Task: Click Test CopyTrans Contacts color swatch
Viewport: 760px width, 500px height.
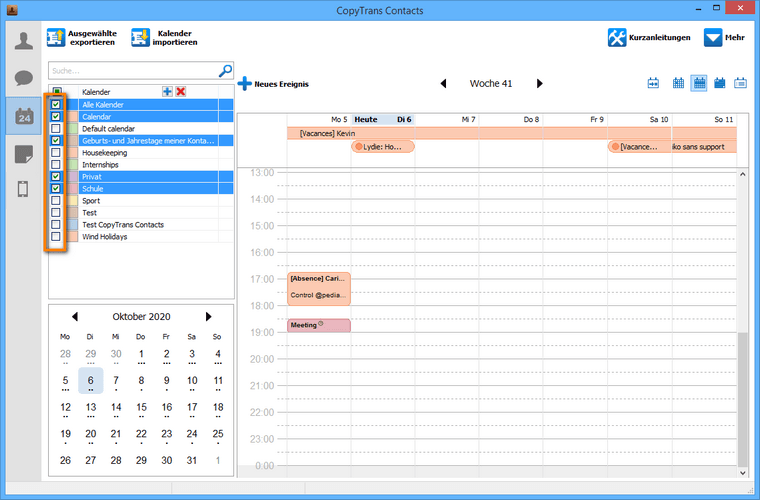Action: [73, 224]
